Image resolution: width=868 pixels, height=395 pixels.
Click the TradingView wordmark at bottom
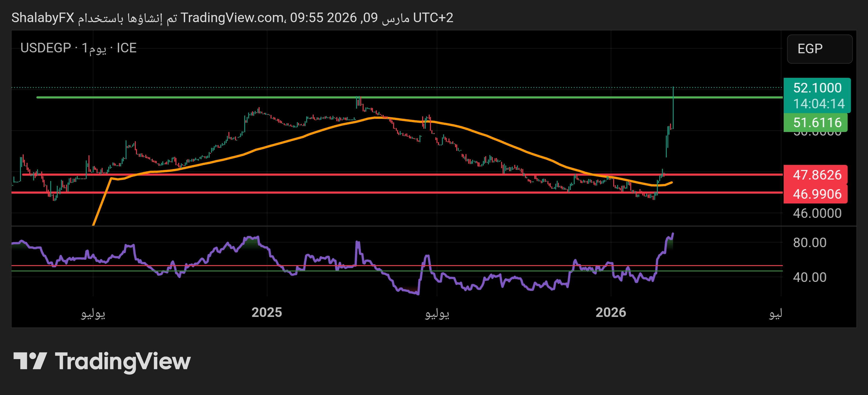click(123, 361)
